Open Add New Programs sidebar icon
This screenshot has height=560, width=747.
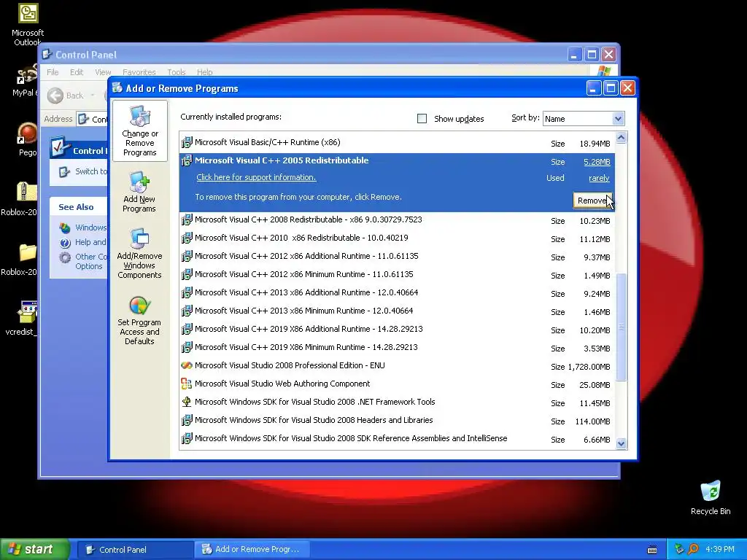(139, 192)
